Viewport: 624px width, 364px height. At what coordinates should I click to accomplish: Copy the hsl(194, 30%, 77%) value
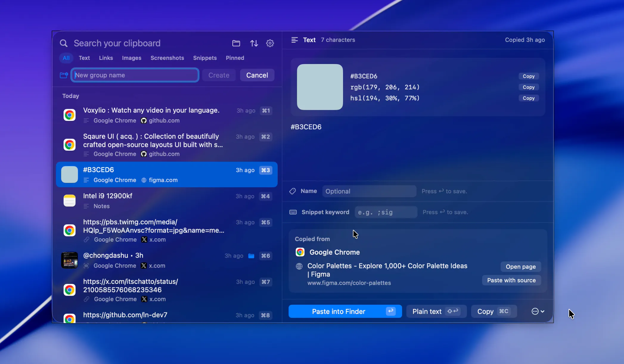pyautogui.click(x=529, y=98)
